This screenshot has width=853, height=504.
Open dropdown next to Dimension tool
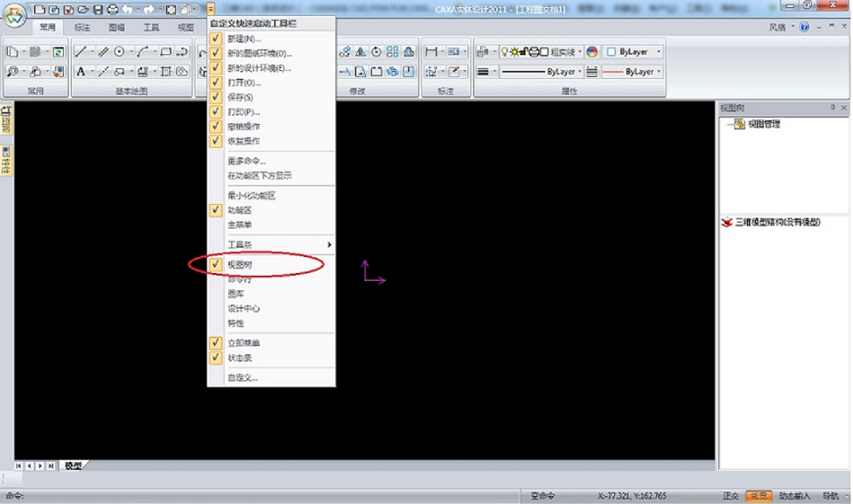[x=443, y=52]
